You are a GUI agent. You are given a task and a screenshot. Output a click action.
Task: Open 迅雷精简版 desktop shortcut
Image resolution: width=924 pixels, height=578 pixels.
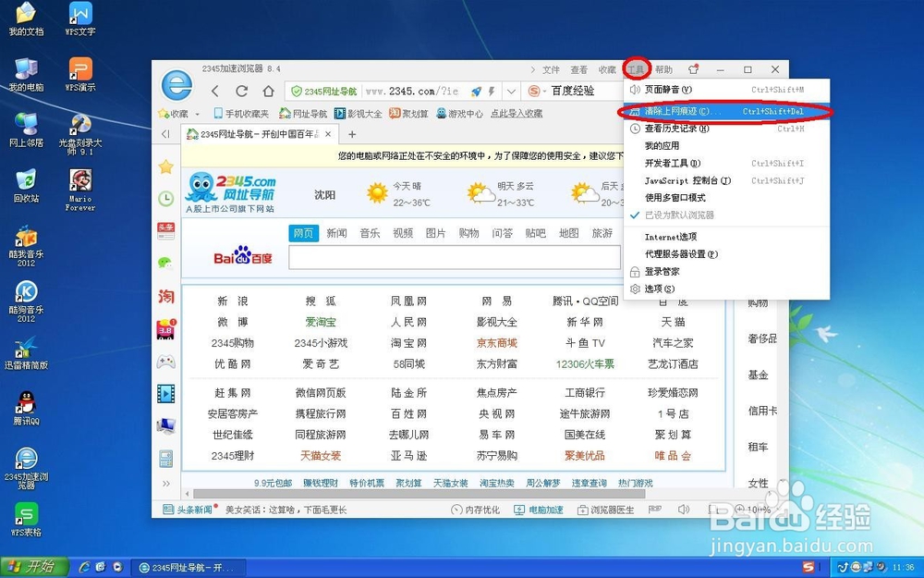[26, 353]
